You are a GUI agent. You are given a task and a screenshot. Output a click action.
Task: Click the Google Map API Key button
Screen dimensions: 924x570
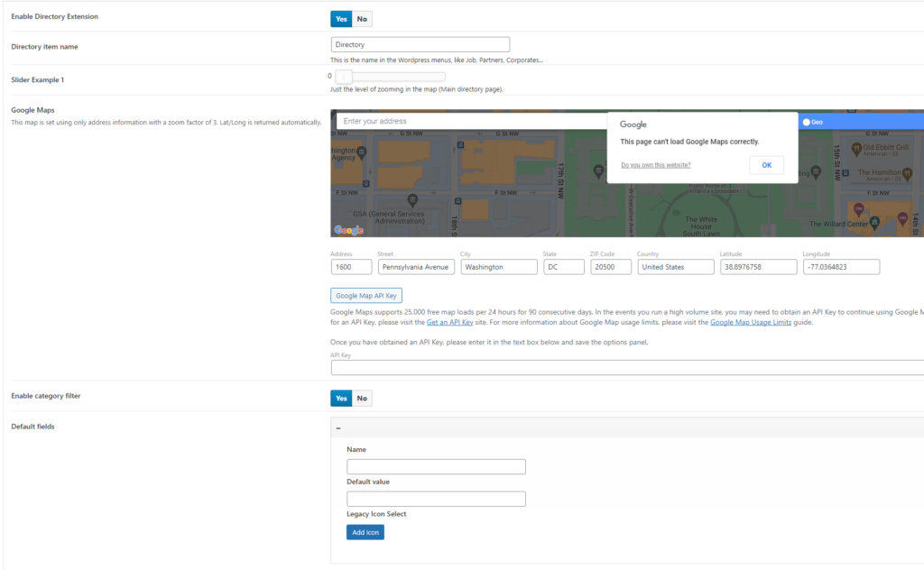click(x=366, y=295)
